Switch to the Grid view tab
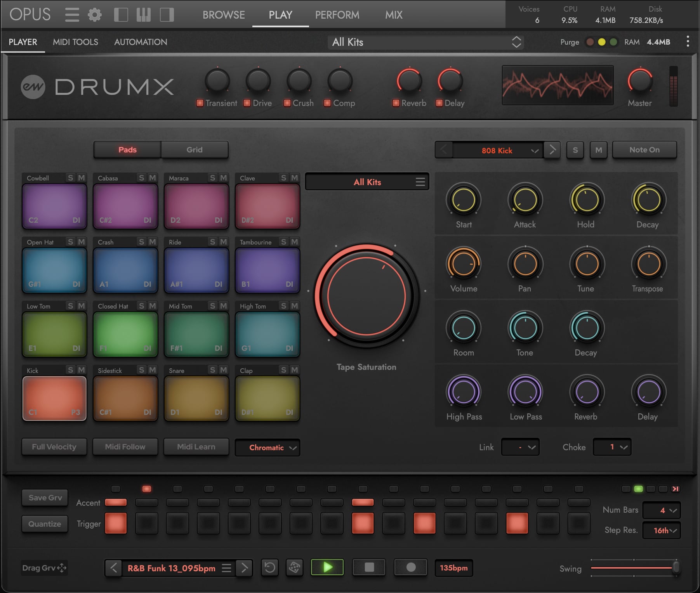This screenshot has width=700, height=593. pos(195,150)
